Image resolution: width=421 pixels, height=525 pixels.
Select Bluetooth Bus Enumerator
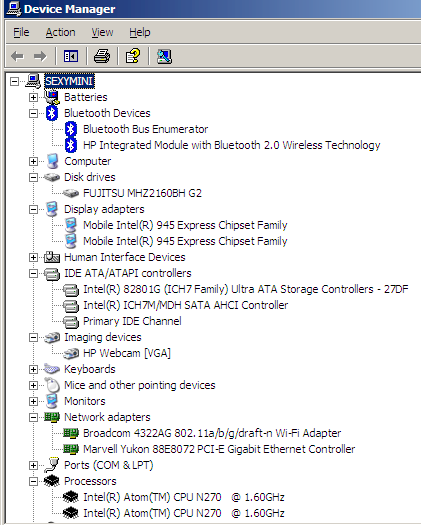coord(145,129)
